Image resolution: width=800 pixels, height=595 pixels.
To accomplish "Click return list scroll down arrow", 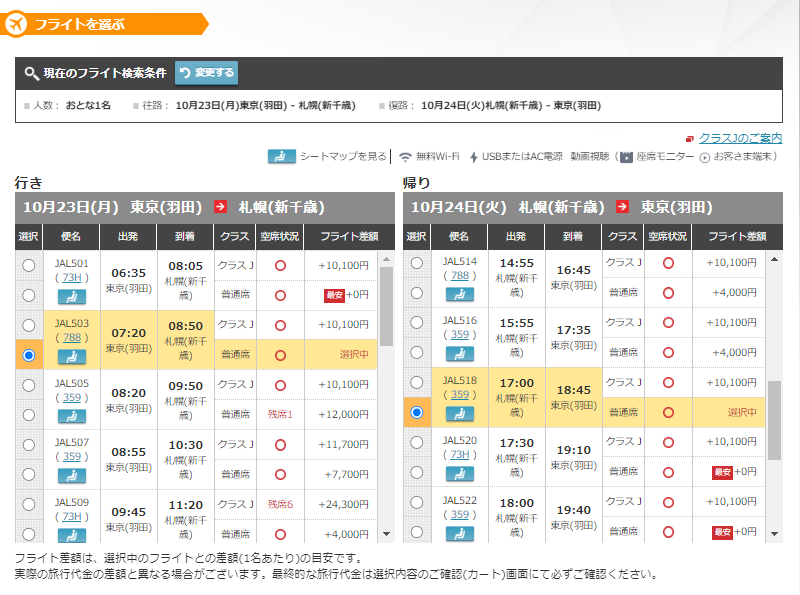I will [774, 534].
